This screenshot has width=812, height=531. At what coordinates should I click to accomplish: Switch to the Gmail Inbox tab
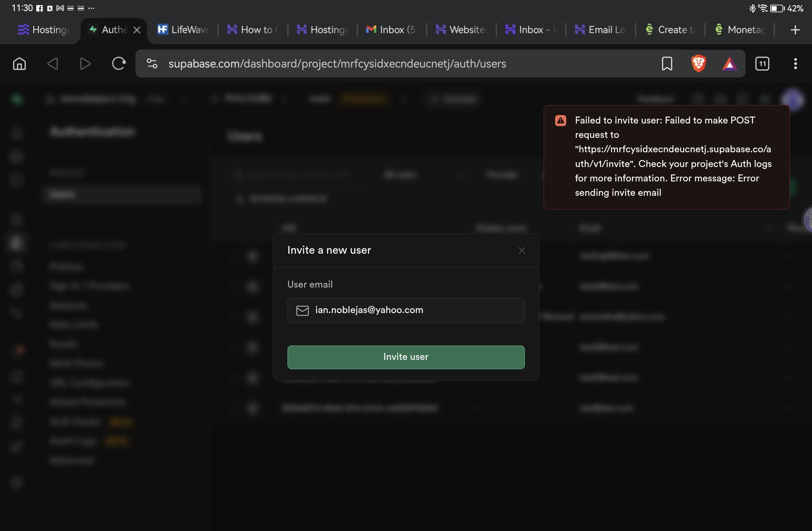[x=391, y=30]
